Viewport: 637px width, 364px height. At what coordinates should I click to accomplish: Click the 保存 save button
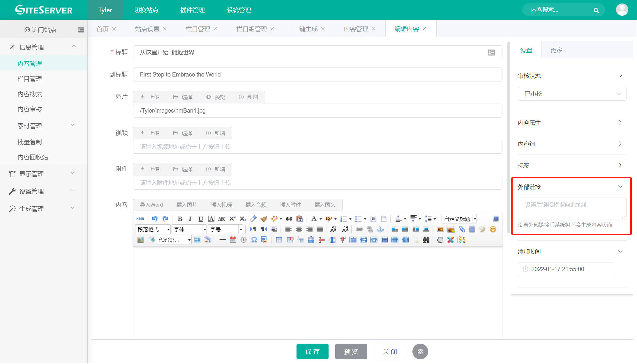coord(312,351)
